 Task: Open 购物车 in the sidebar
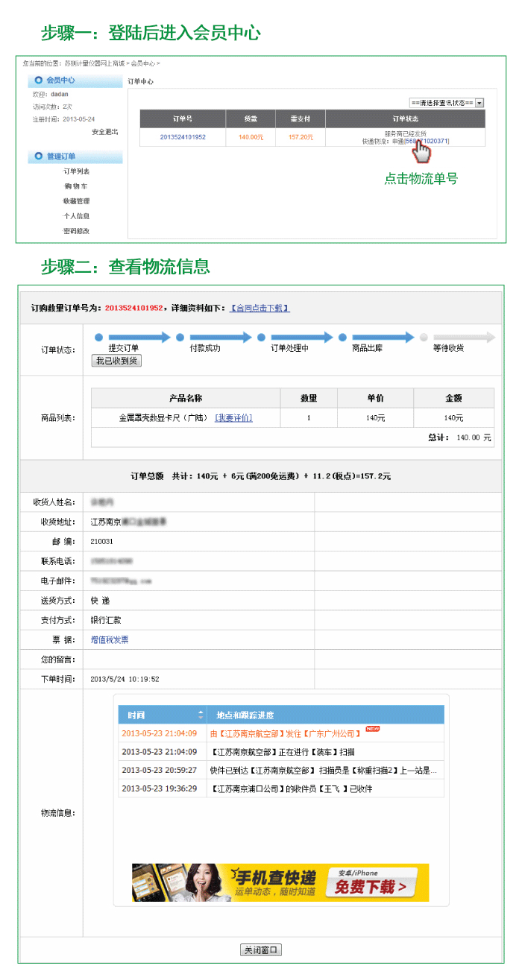pyautogui.click(x=76, y=186)
